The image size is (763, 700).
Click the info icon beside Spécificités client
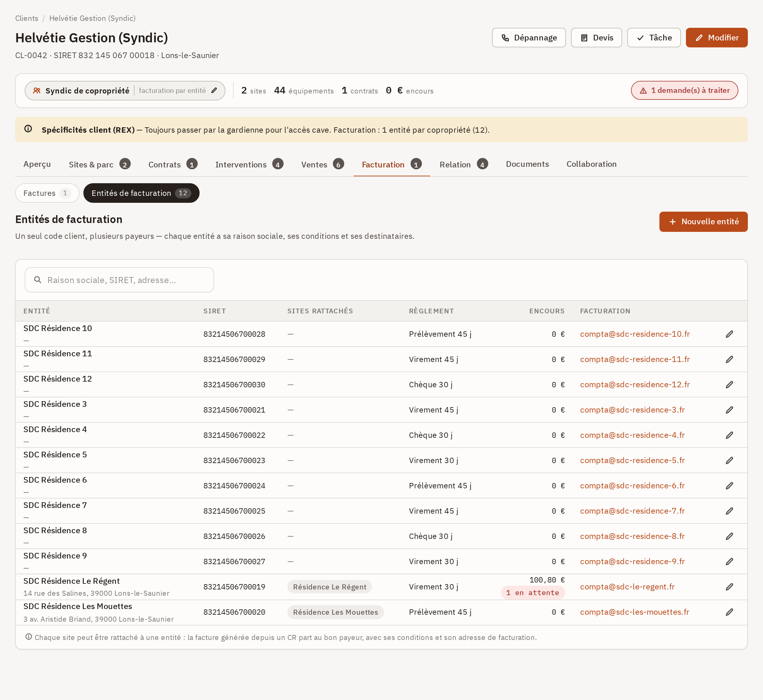28,129
